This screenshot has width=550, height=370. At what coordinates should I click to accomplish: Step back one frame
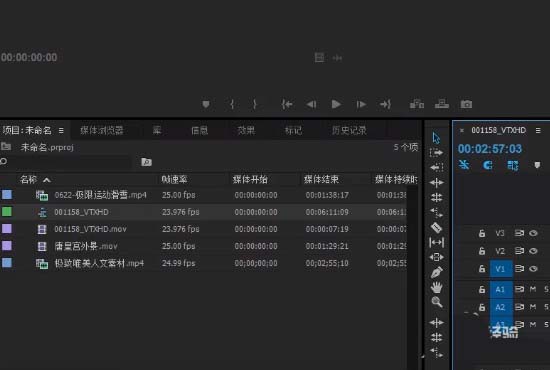(x=311, y=104)
